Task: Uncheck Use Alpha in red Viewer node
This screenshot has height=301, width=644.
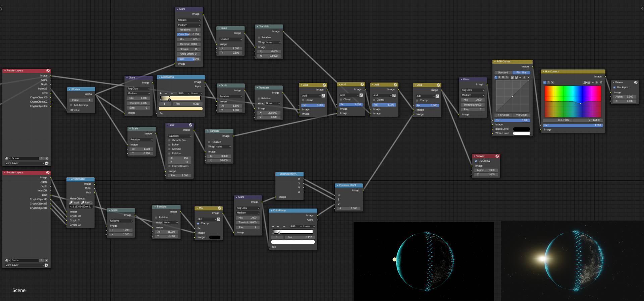Action: click(x=476, y=161)
